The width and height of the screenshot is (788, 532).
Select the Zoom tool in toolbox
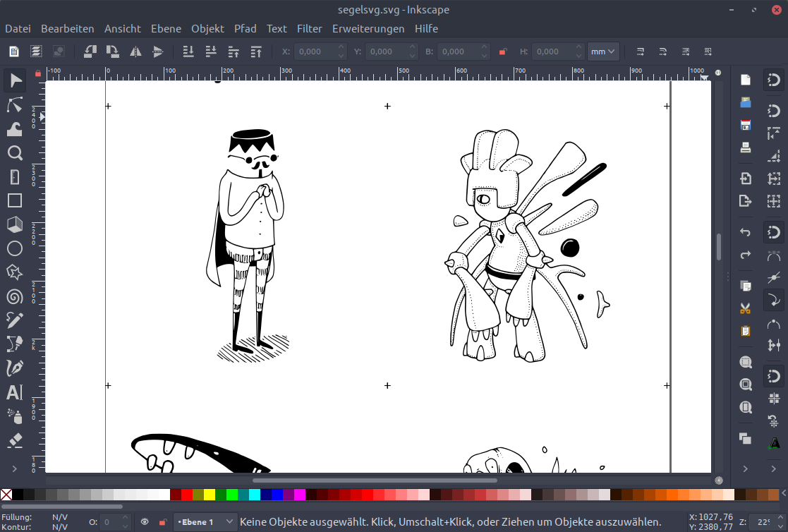click(15, 153)
